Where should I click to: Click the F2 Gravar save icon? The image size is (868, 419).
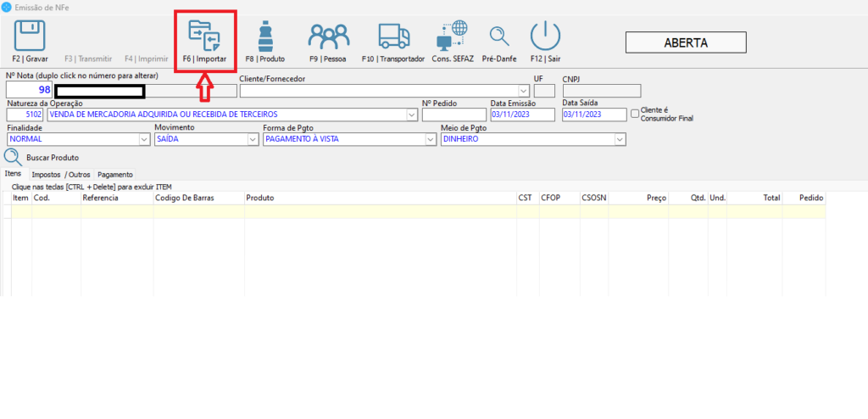(31, 36)
